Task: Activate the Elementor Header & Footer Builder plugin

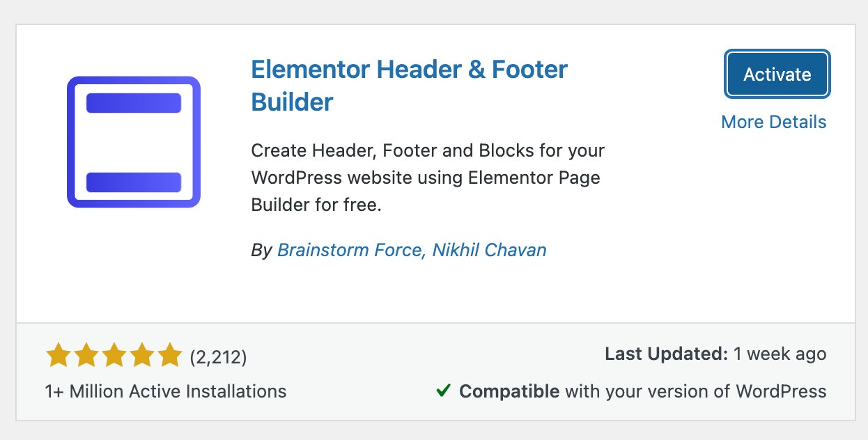Action: click(776, 74)
